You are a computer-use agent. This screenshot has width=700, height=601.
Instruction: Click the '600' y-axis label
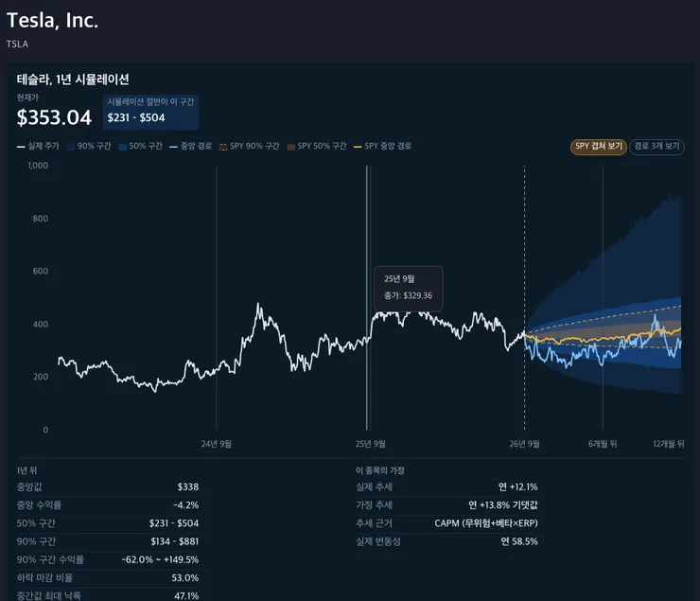coord(41,271)
